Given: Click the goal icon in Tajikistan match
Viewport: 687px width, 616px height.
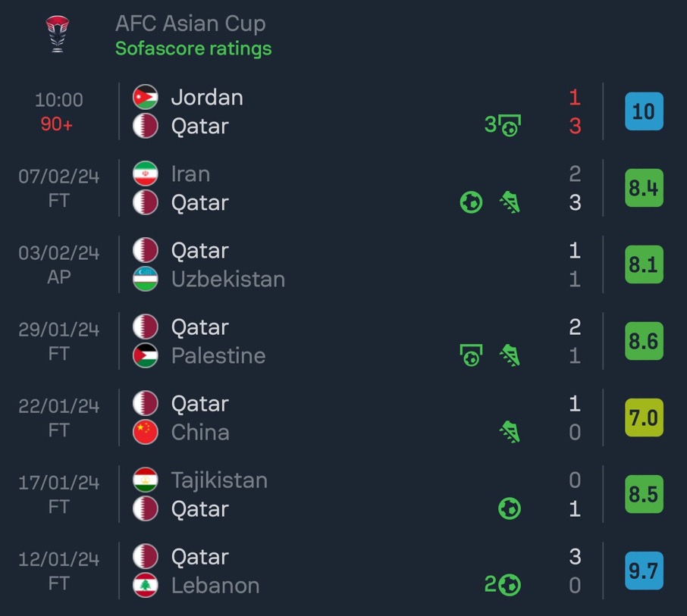Looking at the screenshot, I should pyautogui.click(x=510, y=508).
